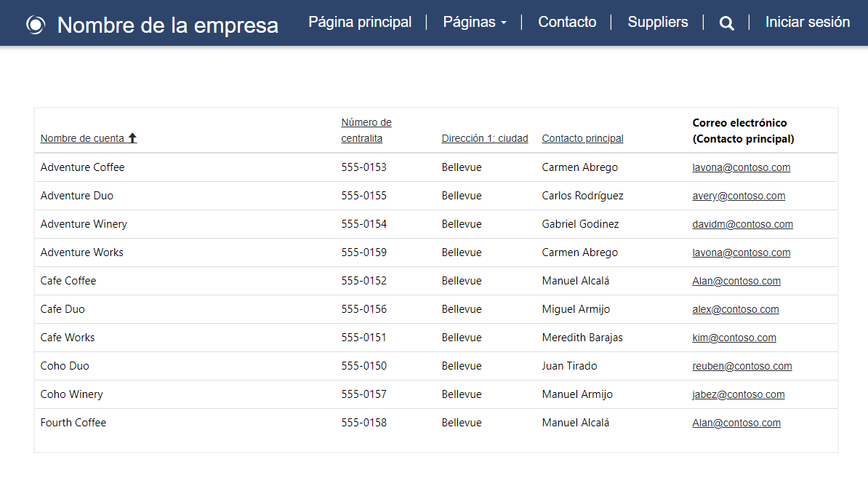Go to the Contacto page

[x=567, y=22]
